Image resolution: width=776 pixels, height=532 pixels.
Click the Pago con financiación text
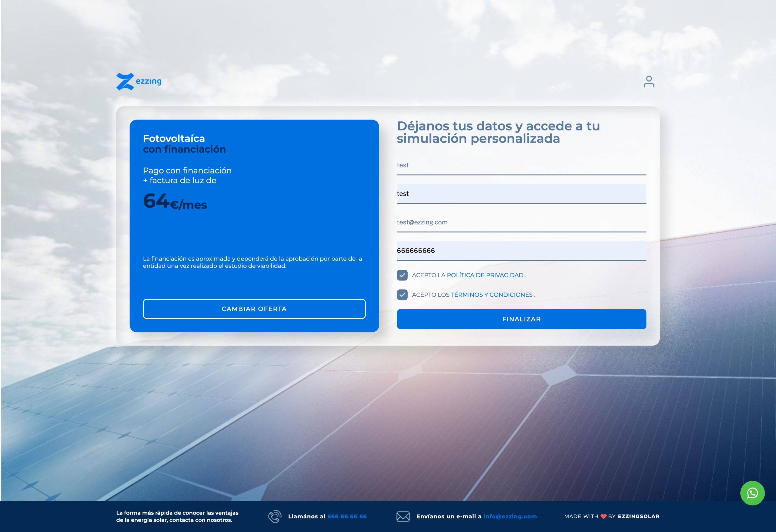pos(187,175)
